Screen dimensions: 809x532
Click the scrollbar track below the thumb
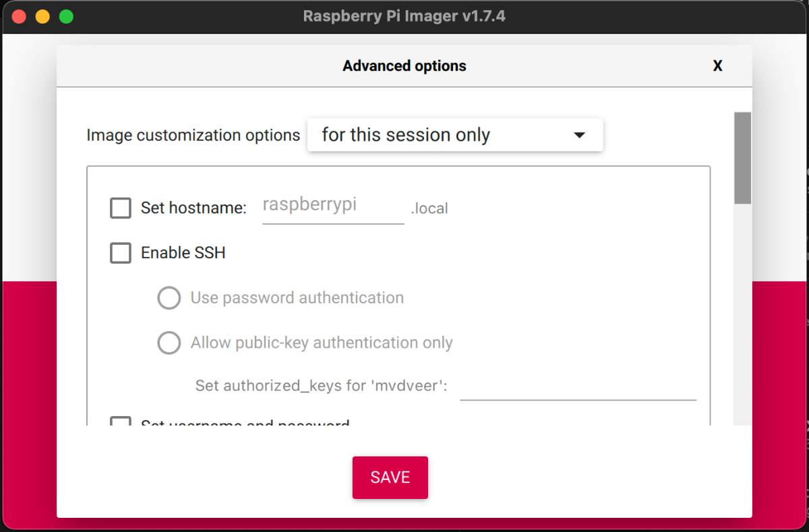[742, 314]
